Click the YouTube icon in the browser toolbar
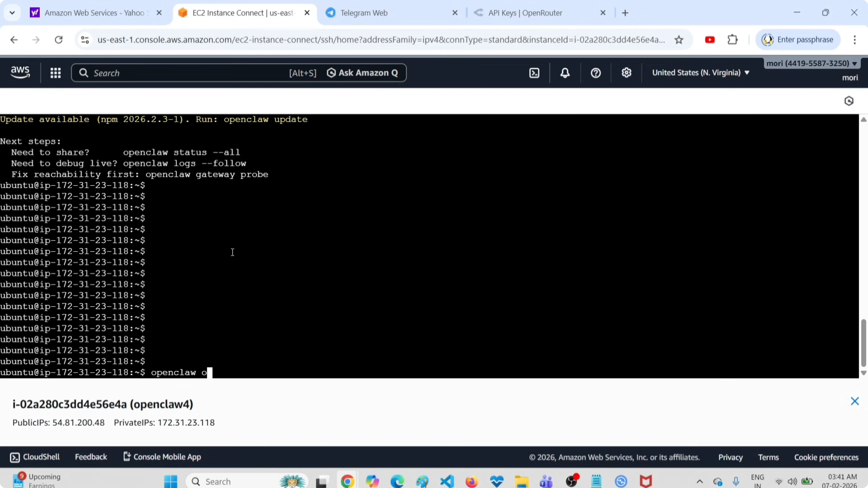This screenshot has width=868, height=488. point(710,39)
